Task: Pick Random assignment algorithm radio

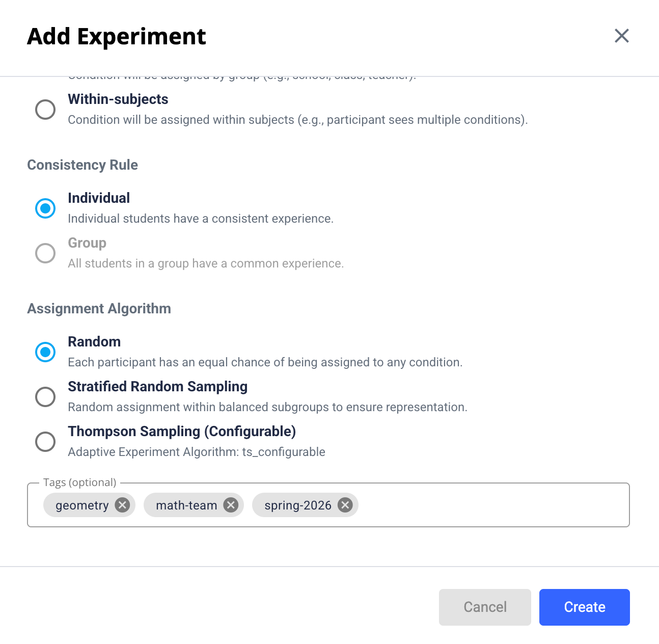Action: tap(45, 352)
